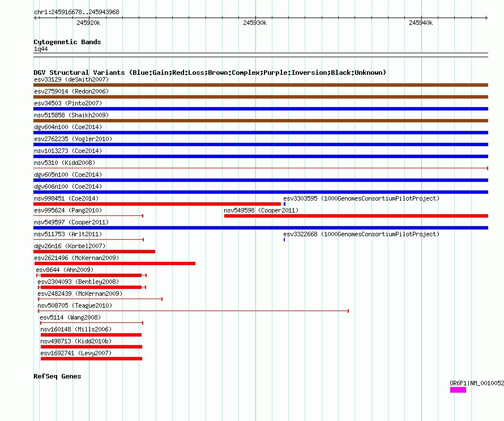Select the esv2759014 (Redon2006) label
504x421 pixels.
coord(71,91)
